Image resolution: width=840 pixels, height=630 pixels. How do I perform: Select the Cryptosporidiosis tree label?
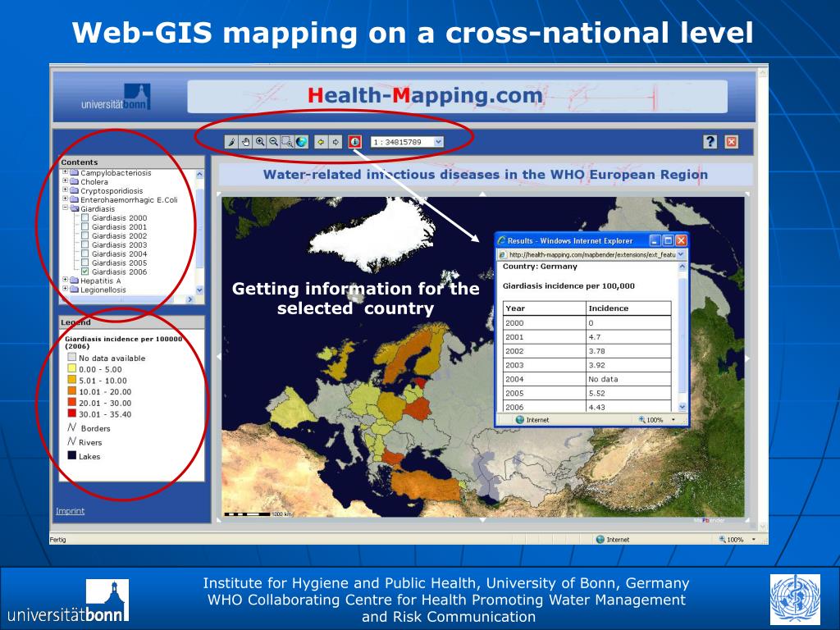[x=112, y=190]
